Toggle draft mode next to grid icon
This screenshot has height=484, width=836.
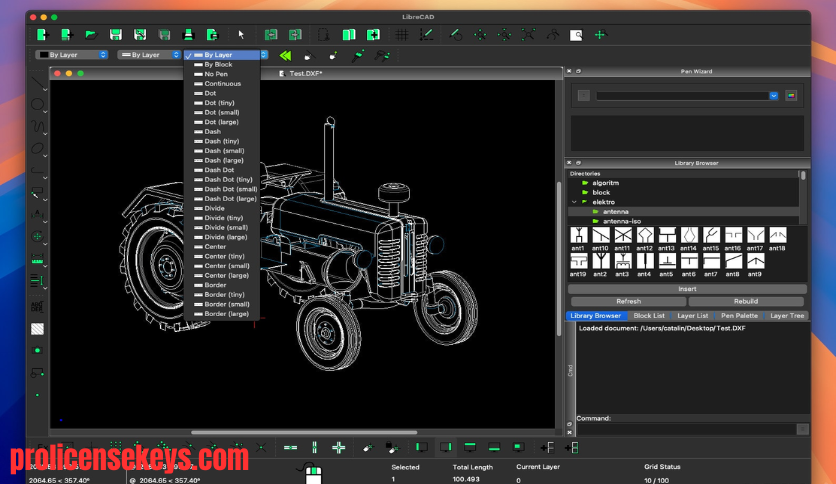[x=426, y=35]
